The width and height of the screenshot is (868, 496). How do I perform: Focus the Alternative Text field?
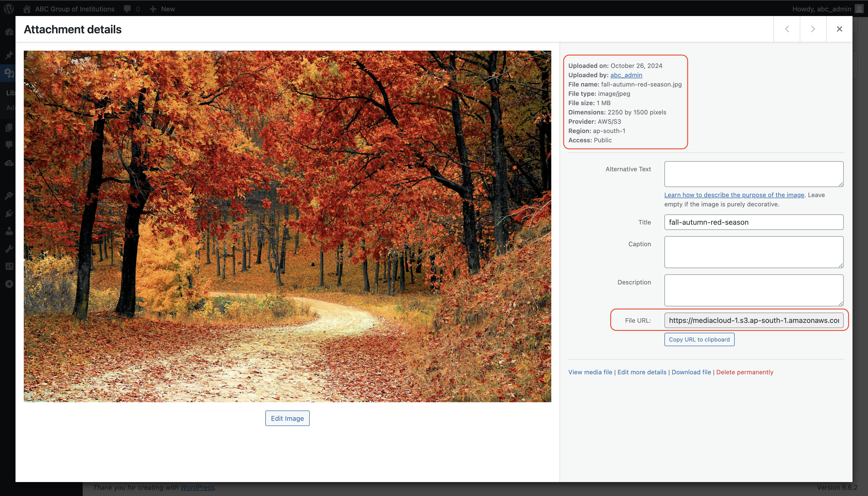click(x=754, y=174)
